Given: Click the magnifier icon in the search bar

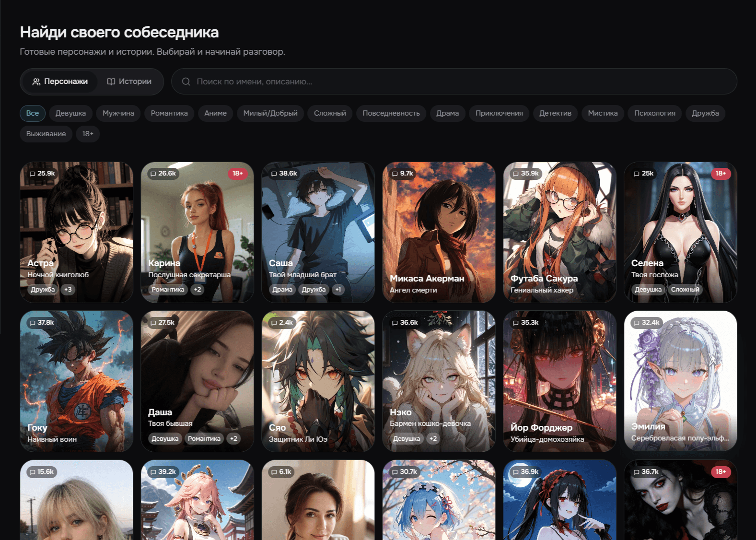Looking at the screenshot, I should tap(186, 82).
